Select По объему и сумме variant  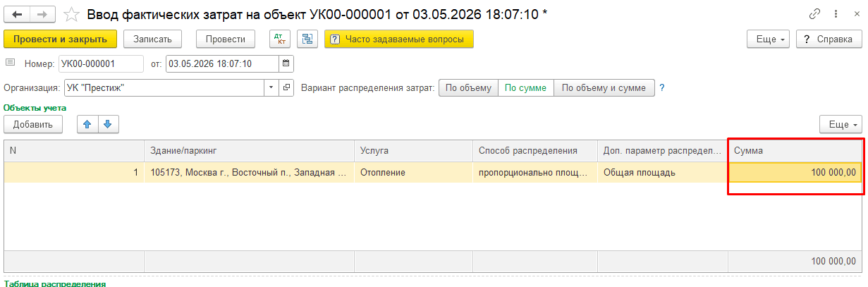(x=604, y=88)
